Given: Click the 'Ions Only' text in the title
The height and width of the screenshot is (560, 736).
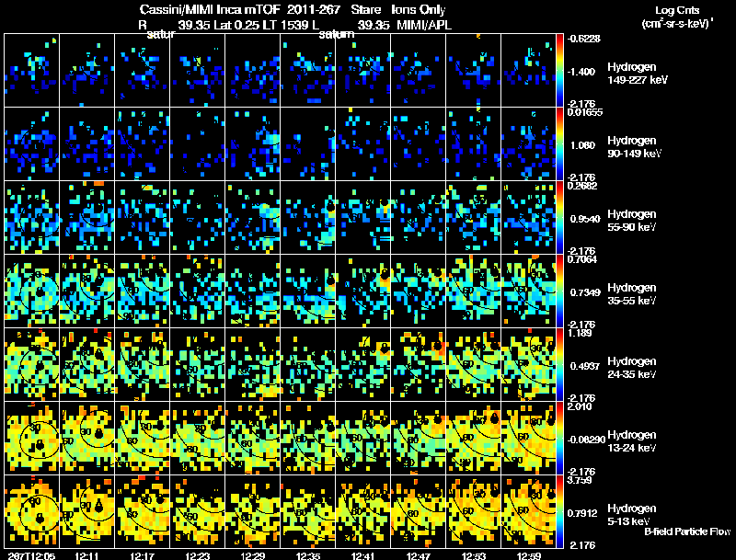Looking at the screenshot, I should click(419, 9).
